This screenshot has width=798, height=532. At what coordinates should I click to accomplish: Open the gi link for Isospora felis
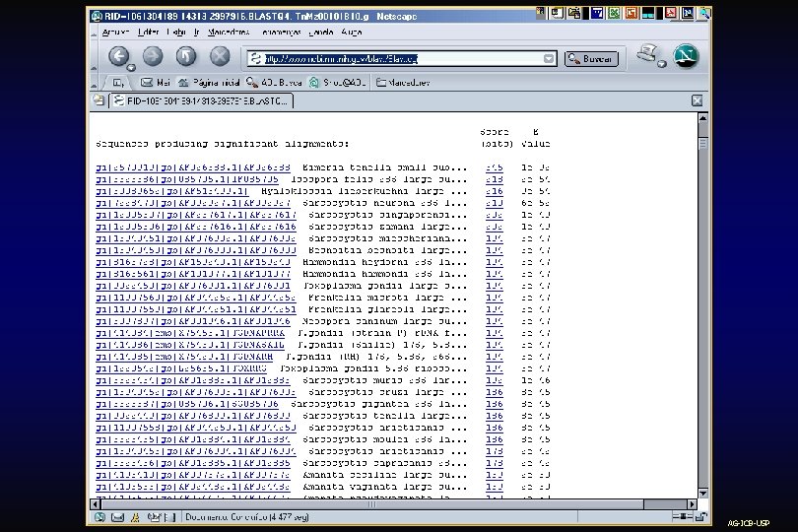coord(187,179)
